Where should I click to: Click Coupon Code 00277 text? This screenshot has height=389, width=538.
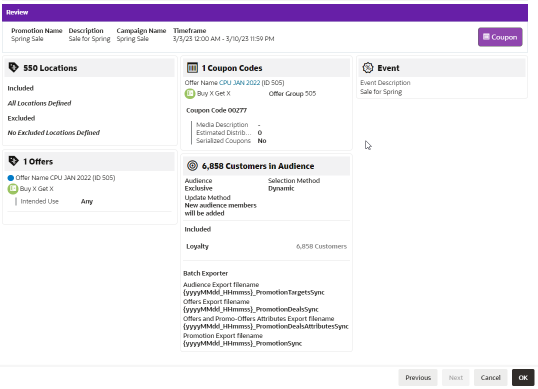(x=217, y=110)
